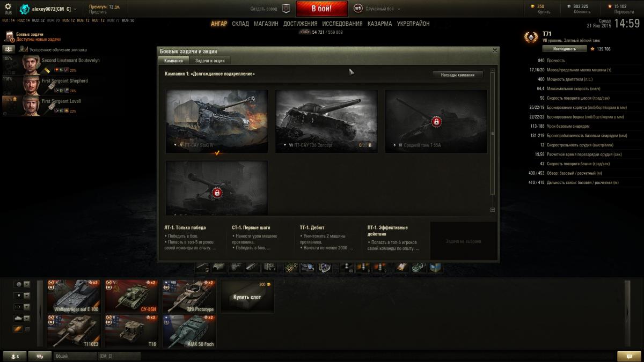
Task: Click the gold coins icon next to 350
Action: (533, 6)
